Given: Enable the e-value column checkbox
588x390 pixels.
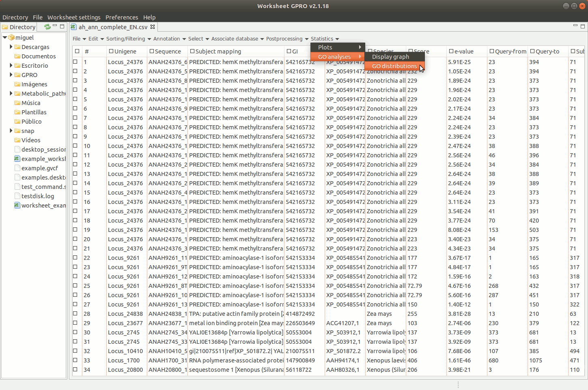Looking at the screenshot, I should 451,51.
